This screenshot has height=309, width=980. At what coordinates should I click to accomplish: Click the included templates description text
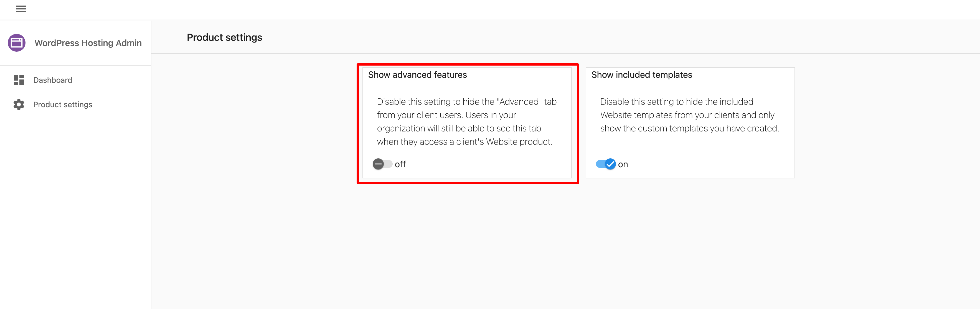[x=689, y=115]
